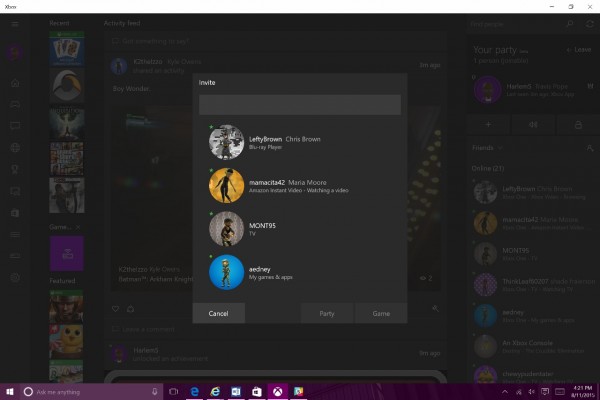Open Game DVR icon in sidebar
This screenshot has width=600, height=400.
15,191
